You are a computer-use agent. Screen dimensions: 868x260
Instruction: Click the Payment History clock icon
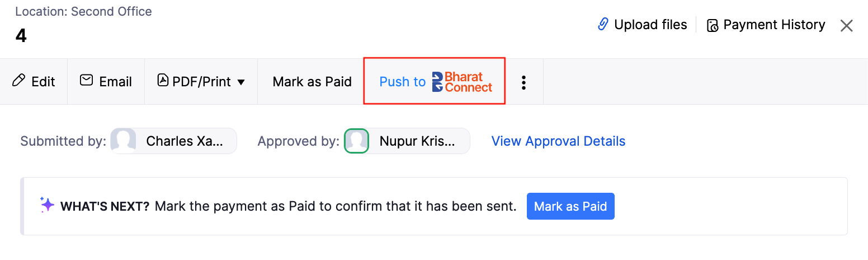click(x=713, y=25)
